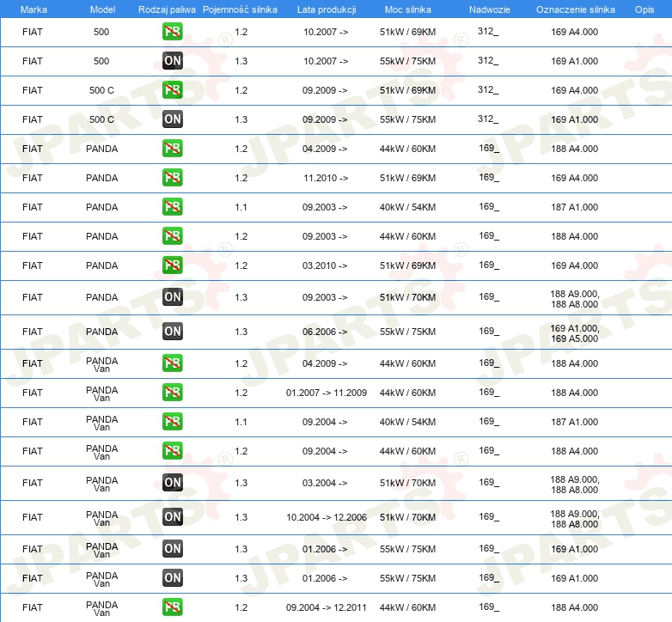
Task: Click the 500 C model cell in the 1.2 petrol row
Action: [x=101, y=90]
